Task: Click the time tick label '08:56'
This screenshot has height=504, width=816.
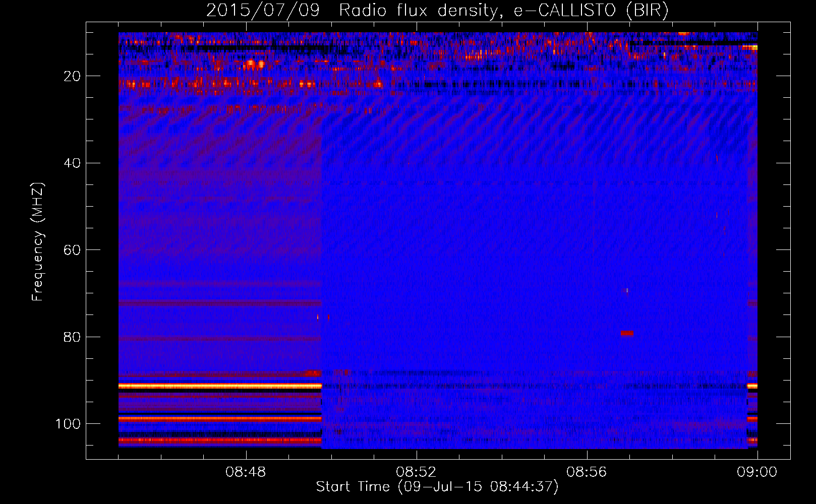Action: pos(587,472)
